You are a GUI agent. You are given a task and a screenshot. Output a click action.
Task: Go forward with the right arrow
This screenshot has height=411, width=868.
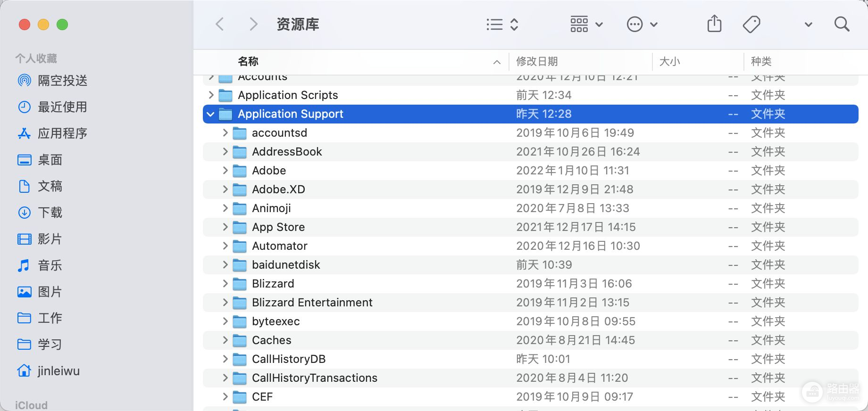(x=253, y=24)
